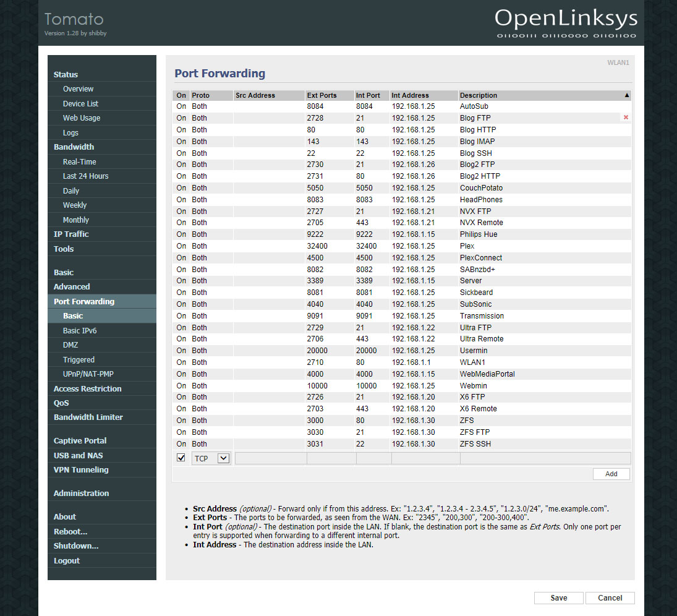
Task: Toggle the On checkbox for new rule
Action: point(181,458)
